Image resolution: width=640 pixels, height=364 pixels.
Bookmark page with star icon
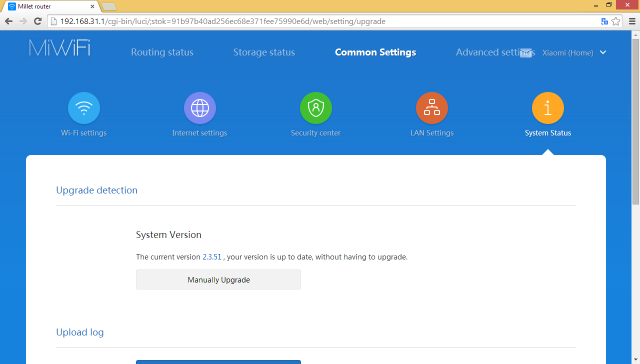click(x=616, y=21)
